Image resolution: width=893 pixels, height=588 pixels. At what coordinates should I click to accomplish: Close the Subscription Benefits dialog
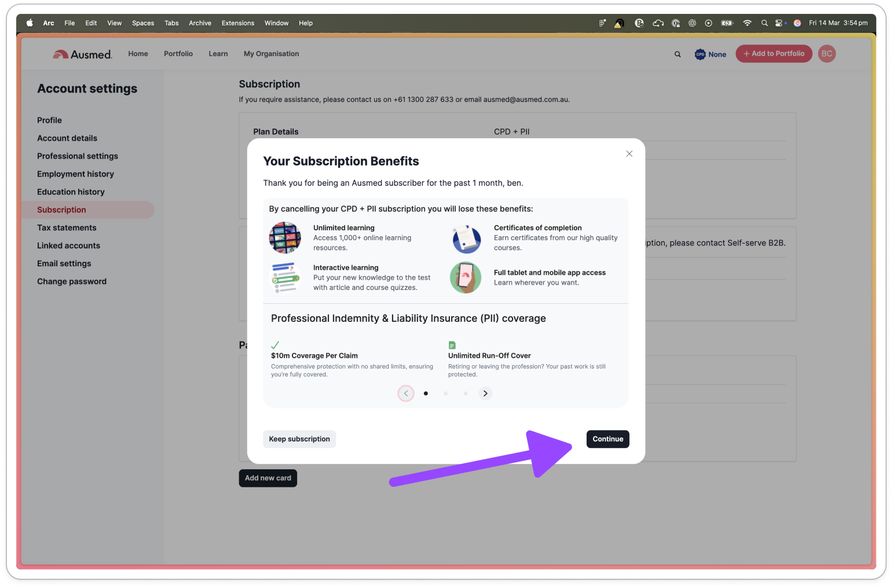(629, 154)
